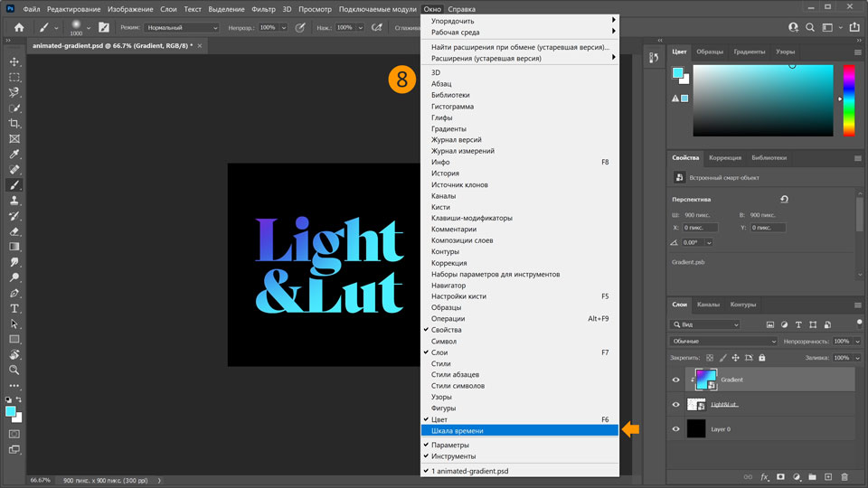The width and height of the screenshot is (868, 488).
Task: Choose История in the Окно menu
Action: 520,174
